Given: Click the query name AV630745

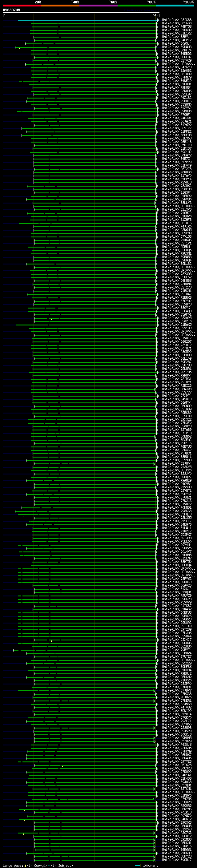Looking at the screenshot, I should point(11,10).
